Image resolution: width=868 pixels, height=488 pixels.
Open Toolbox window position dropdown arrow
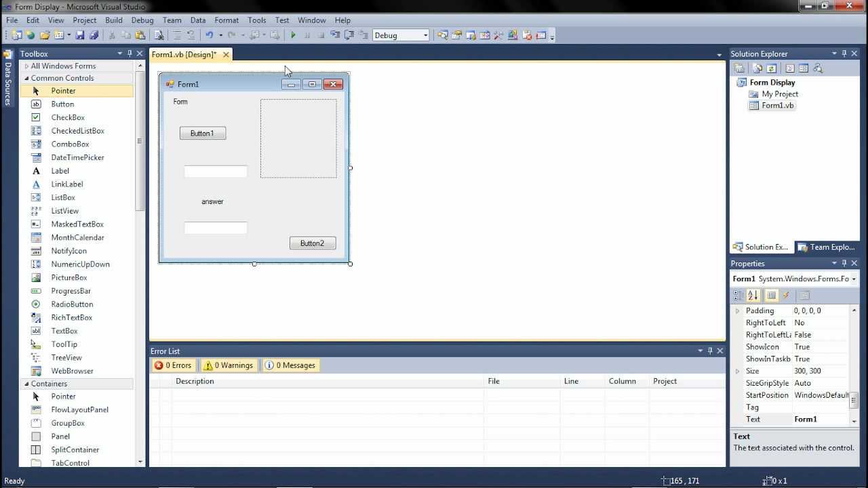[120, 54]
